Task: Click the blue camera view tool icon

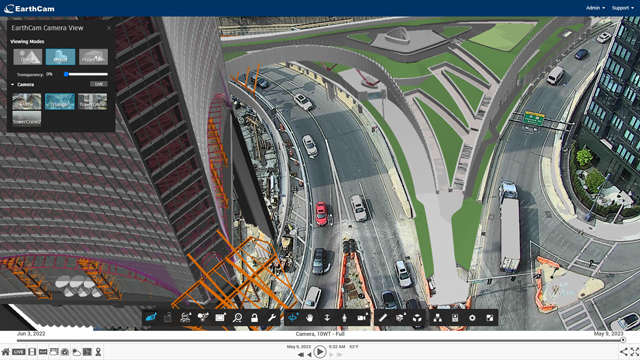Action: pyautogui.click(x=151, y=318)
